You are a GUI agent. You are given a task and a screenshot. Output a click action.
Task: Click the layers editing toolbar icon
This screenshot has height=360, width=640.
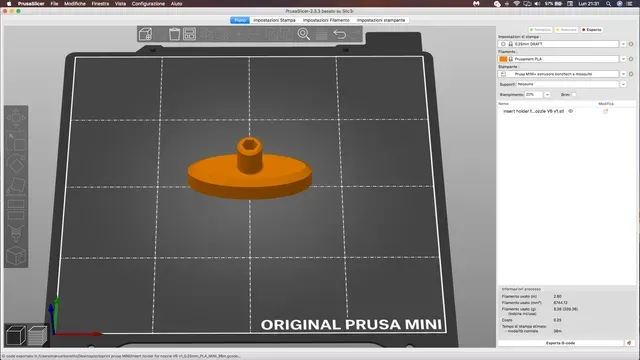coord(322,34)
